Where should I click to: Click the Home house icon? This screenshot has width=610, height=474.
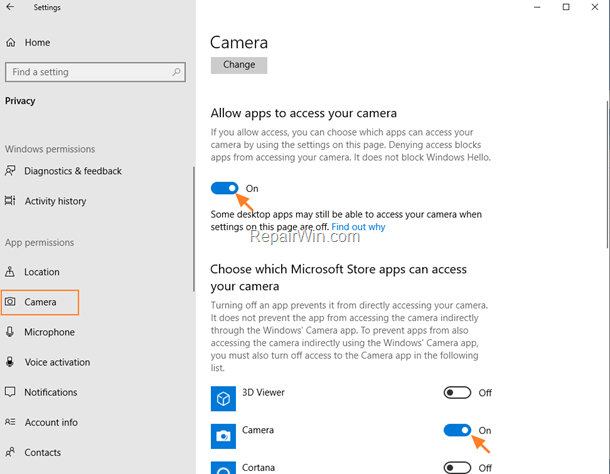pos(11,42)
